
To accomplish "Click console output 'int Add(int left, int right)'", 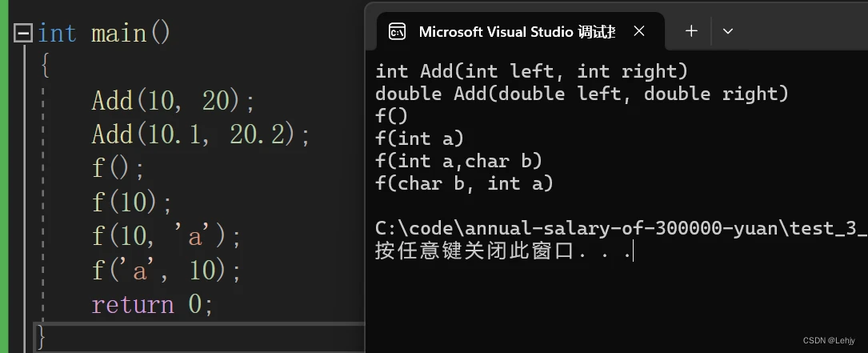I will [x=531, y=71].
